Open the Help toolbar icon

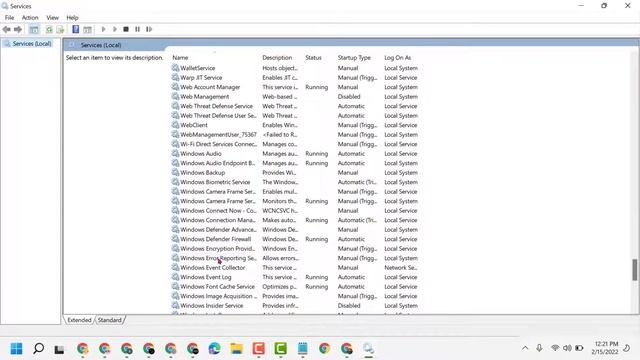pos(76,29)
